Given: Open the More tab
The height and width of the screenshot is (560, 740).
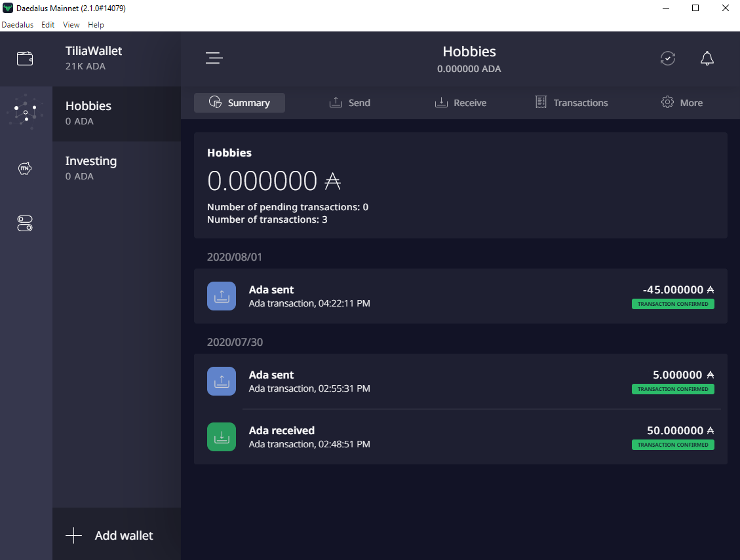Looking at the screenshot, I should (682, 103).
